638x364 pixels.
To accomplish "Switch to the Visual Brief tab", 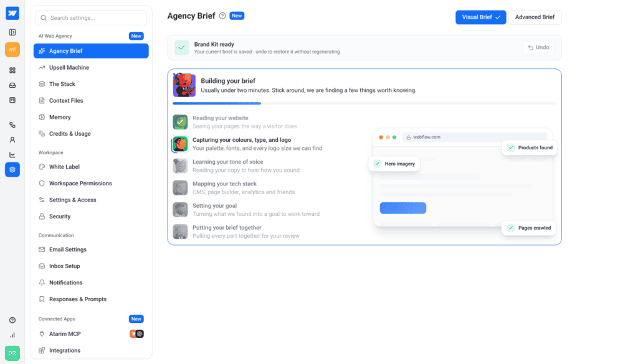I will pyautogui.click(x=480, y=17).
